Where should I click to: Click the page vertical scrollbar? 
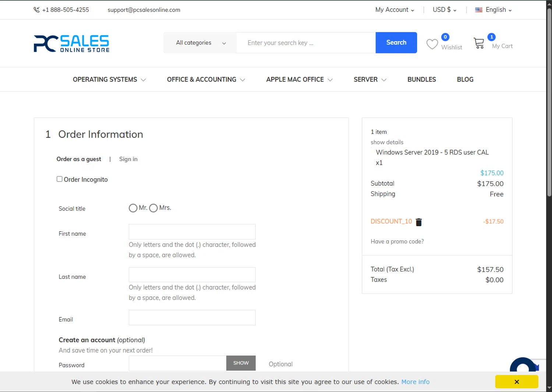549,103
